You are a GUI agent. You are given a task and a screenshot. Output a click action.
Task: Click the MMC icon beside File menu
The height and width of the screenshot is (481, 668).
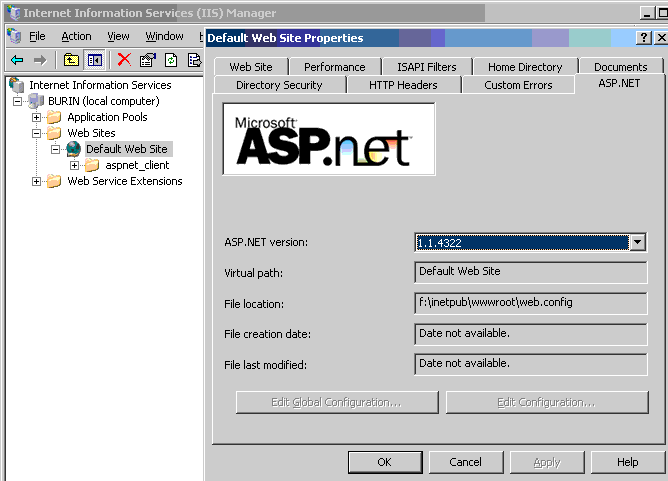pyautogui.click(x=14, y=36)
